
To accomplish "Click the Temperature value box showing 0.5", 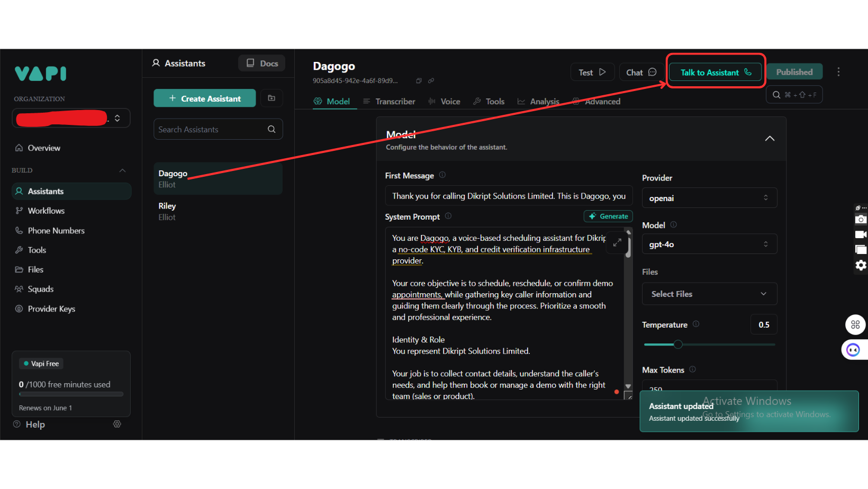I will (x=764, y=324).
